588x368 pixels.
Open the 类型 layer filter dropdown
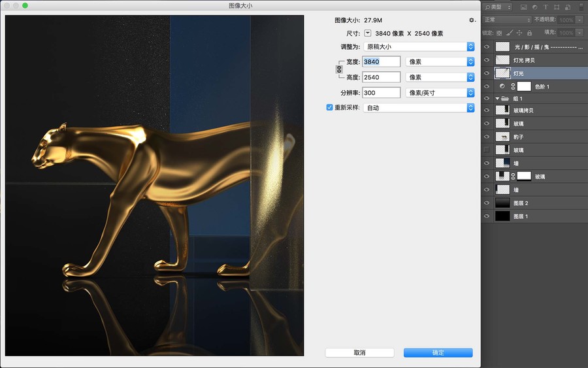click(498, 7)
